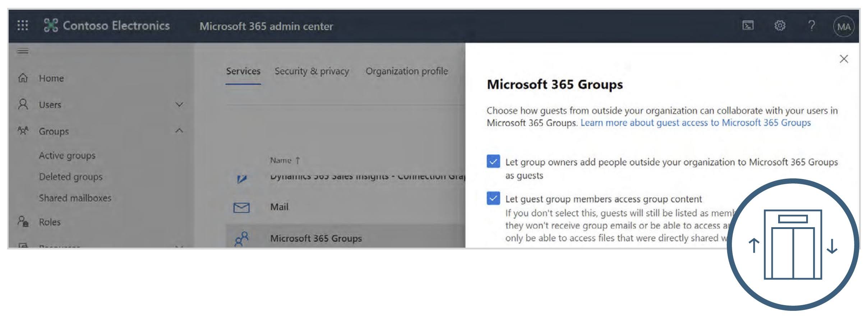Click 'Microsoft 365 admin center' title
Viewport: 868px width, 318px height.
266,26
